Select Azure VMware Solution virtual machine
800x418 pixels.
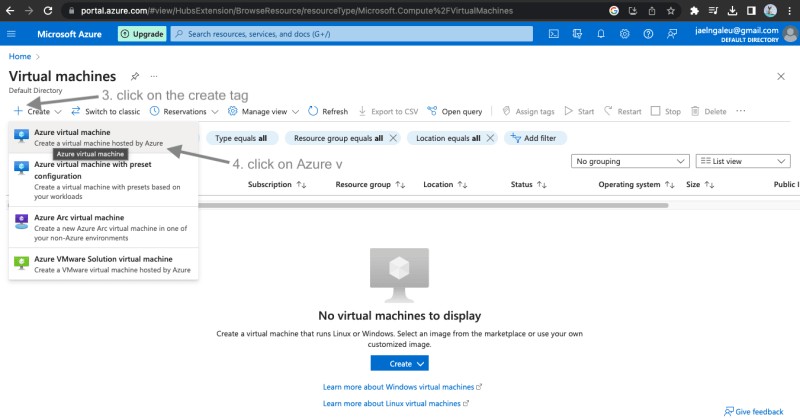[x=104, y=264]
